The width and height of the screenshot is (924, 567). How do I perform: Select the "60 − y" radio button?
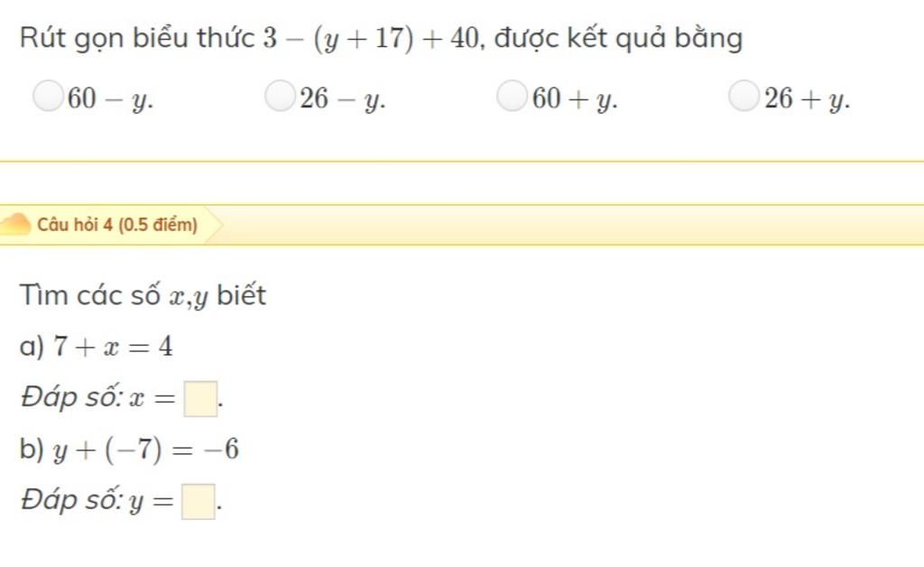tap(48, 96)
